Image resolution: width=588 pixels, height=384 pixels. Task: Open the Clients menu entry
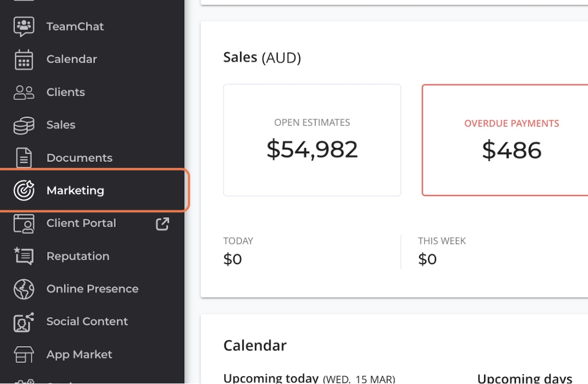point(66,92)
